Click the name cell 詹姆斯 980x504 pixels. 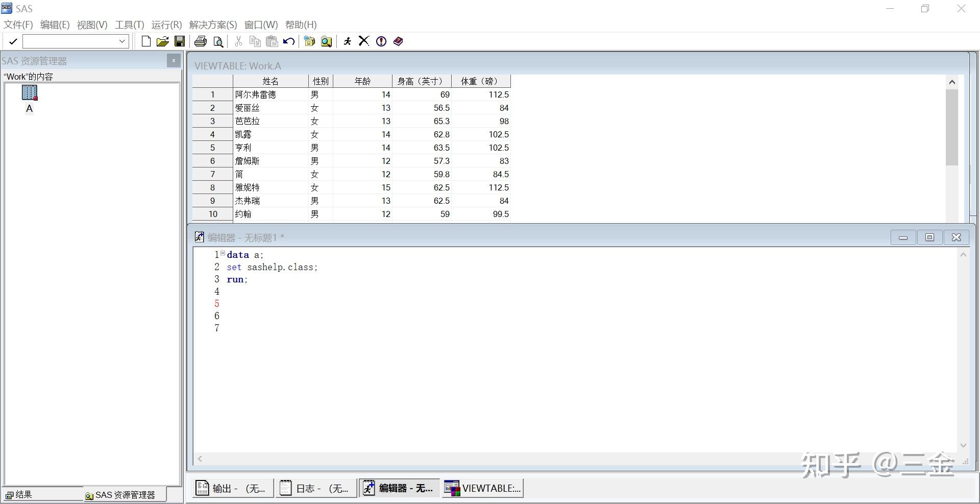click(x=271, y=161)
